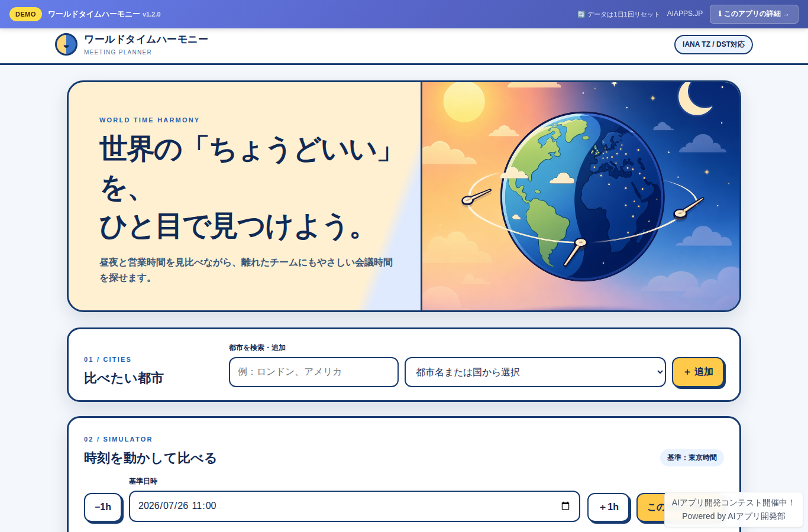Click the 01 / CITIES label
Image resolution: width=808 pixels, height=532 pixels.
click(x=108, y=359)
